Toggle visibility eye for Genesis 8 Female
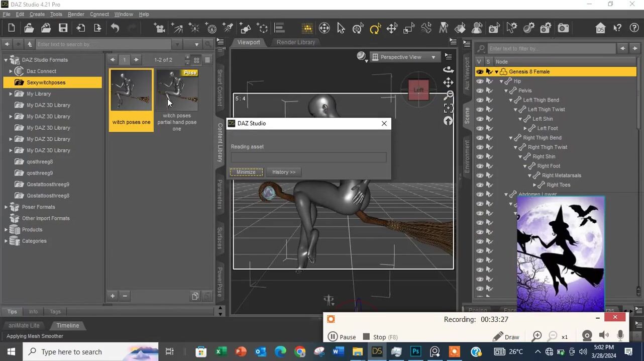644x361 pixels. point(480,72)
